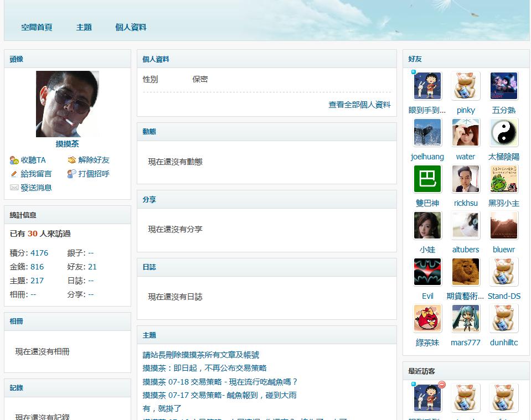Click friend name joelhuang
Image resolution: width=531 pixels, height=420 pixels.
tap(427, 157)
